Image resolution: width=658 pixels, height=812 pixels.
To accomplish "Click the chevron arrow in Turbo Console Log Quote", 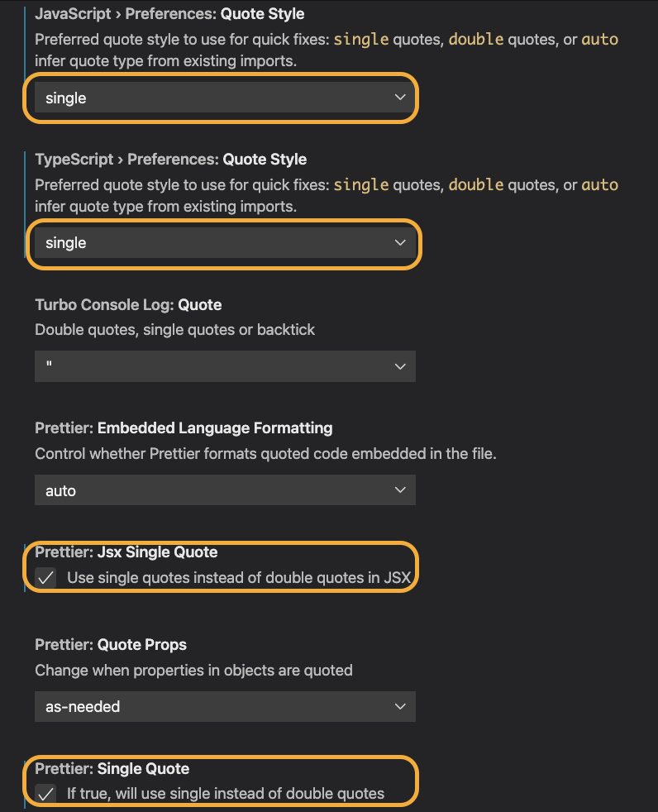I will point(400,366).
